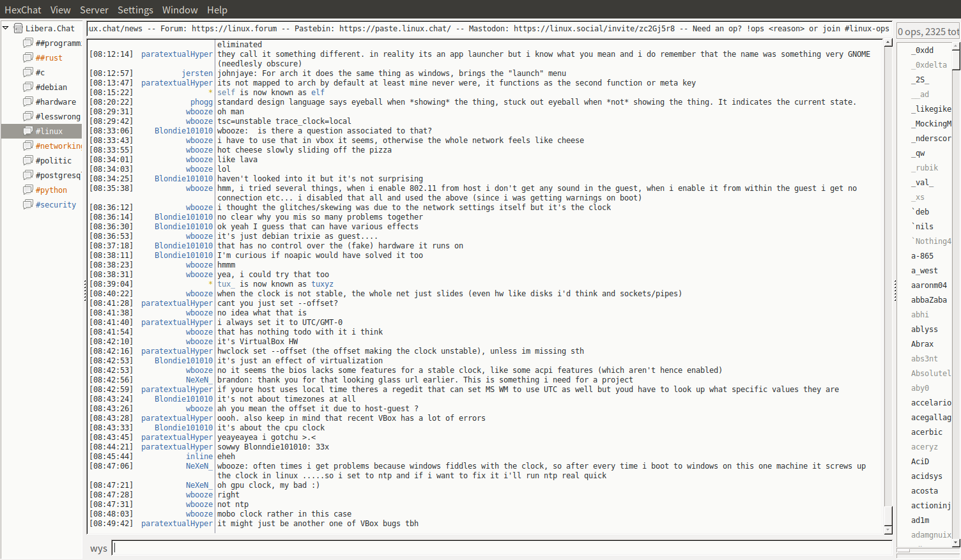Open the ##rust channel icon
The height and width of the screenshot is (560, 961).
tap(28, 57)
